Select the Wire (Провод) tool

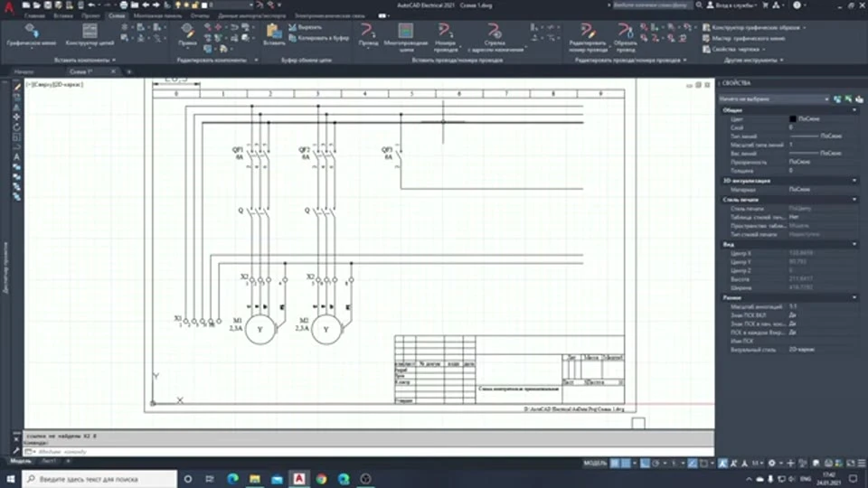click(368, 35)
